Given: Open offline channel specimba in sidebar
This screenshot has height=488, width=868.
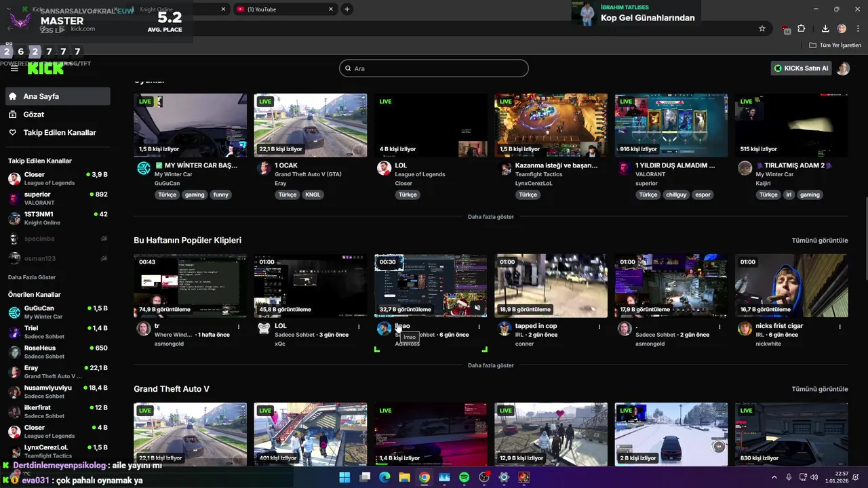Looking at the screenshot, I should pyautogui.click(x=58, y=239).
